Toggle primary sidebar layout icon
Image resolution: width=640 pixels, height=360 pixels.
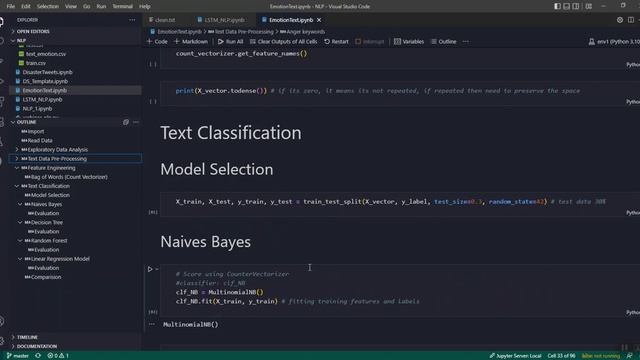pos(557,6)
